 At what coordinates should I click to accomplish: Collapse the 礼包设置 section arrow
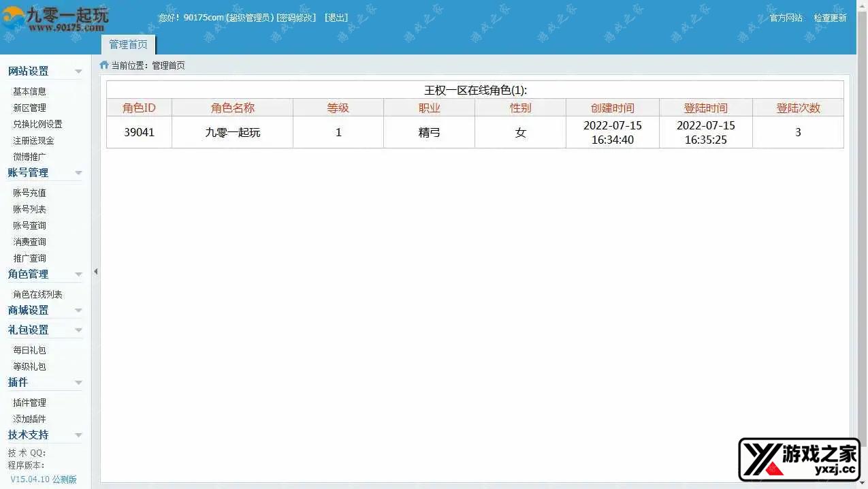pyautogui.click(x=78, y=330)
